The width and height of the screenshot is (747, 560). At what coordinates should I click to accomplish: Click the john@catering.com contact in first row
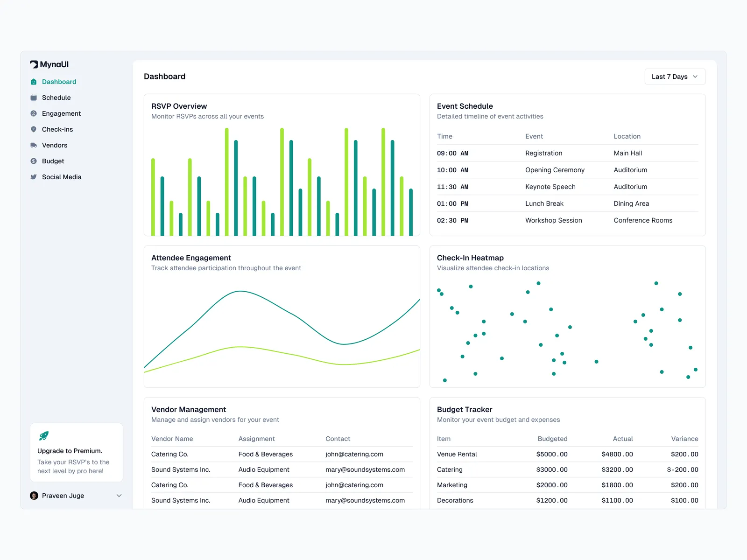354,454
